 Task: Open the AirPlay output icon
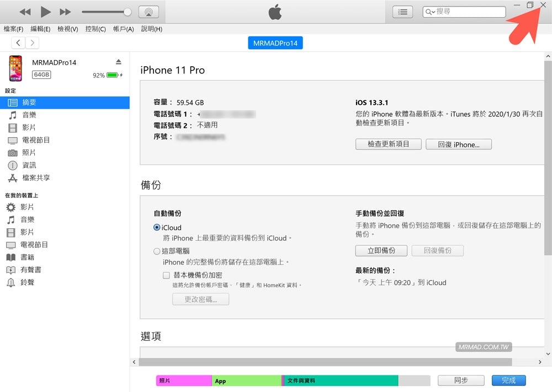click(x=148, y=12)
